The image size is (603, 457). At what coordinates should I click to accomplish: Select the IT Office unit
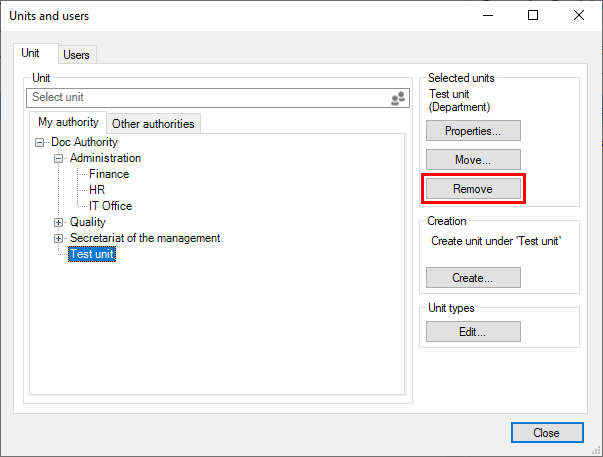pyautogui.click(x=110, y=206)
